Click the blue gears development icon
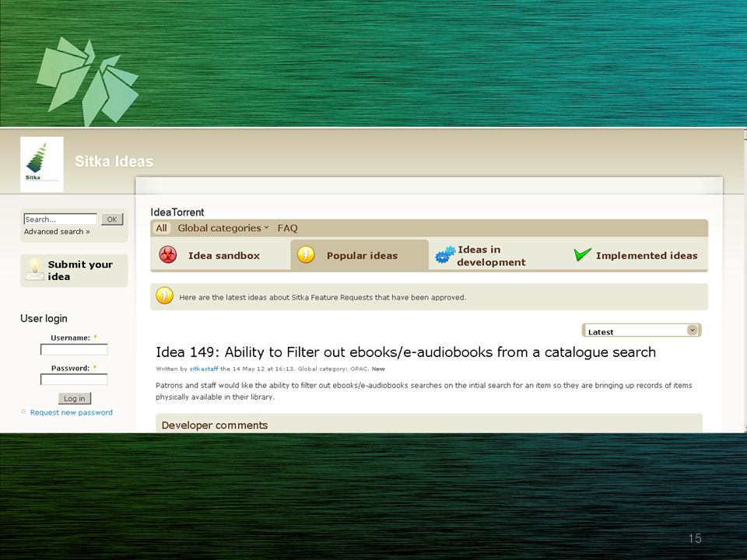 pos(445,255)
